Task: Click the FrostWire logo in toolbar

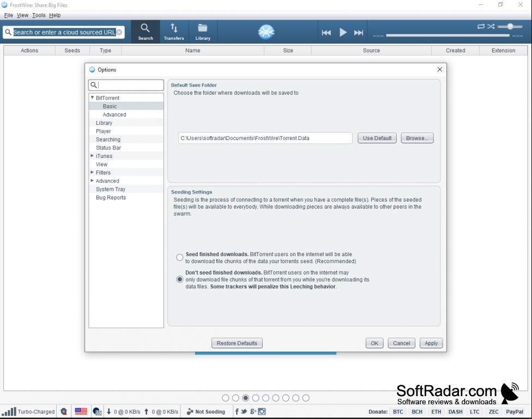Action: point(267,32)
